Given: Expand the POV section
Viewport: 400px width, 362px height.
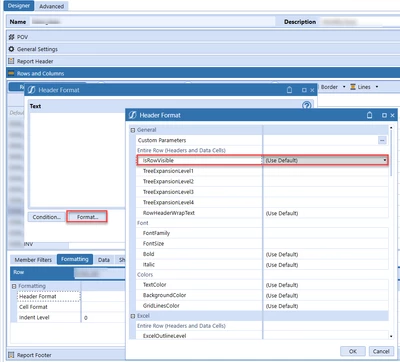Looking at the screenshot, I should click(203, 37).
